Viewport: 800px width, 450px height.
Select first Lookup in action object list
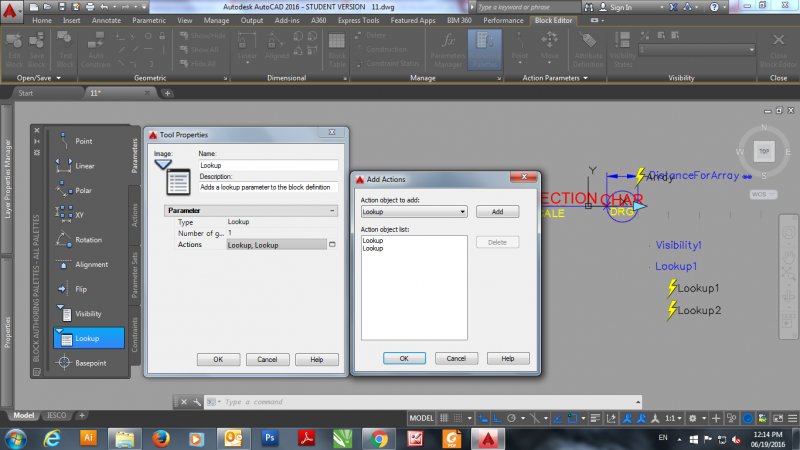[373, 241]
